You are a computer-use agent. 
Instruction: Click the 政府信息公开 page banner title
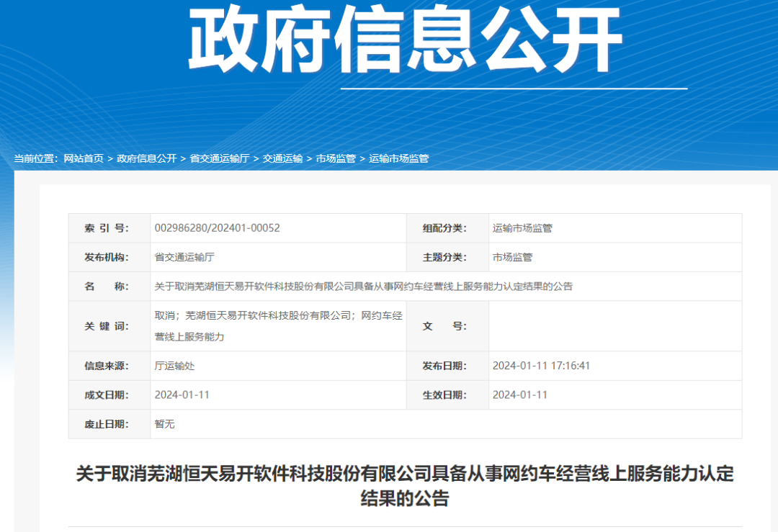tap(403, 40)
